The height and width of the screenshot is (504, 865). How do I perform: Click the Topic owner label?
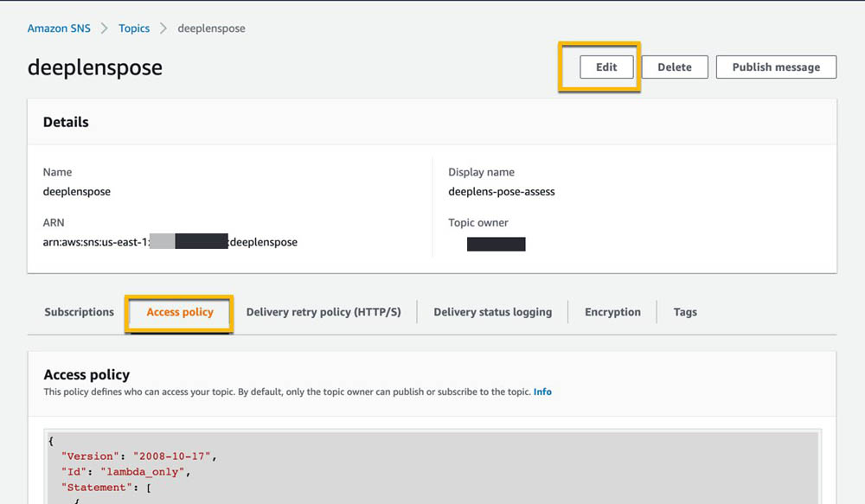click(x=478, y=223)
